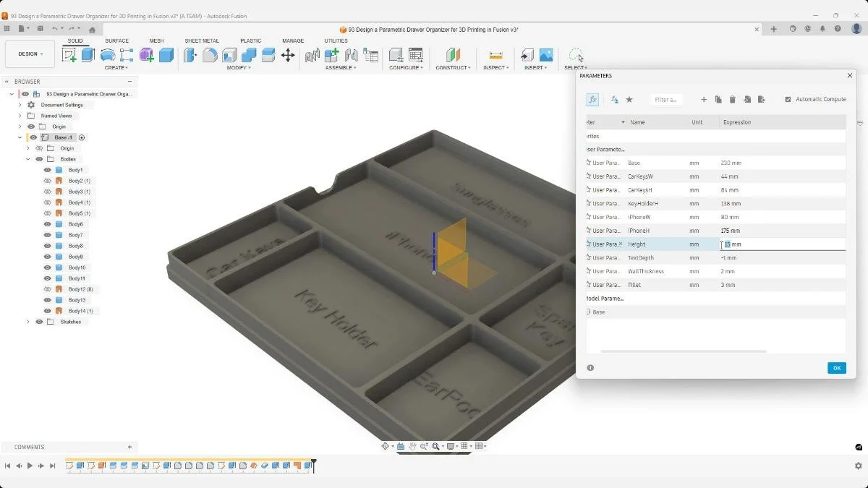Toggle the Automatic Compute checkbox
Screen dimensions: 868x488
(x=789, y=99)
